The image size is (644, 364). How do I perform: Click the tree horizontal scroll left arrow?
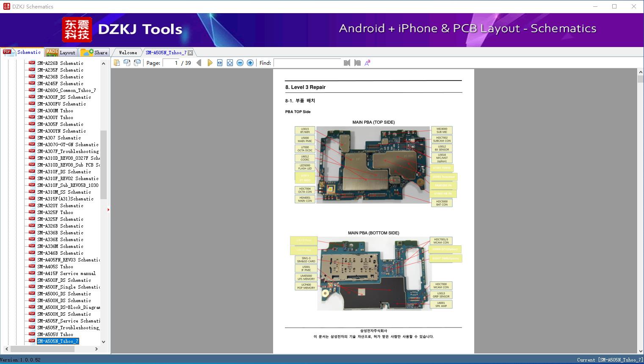[6, 349]
